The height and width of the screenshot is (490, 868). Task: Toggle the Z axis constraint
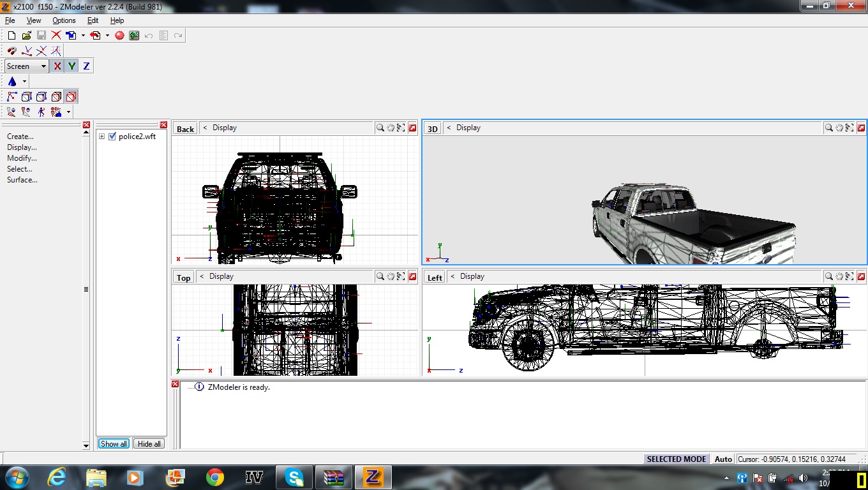[86, 66]
